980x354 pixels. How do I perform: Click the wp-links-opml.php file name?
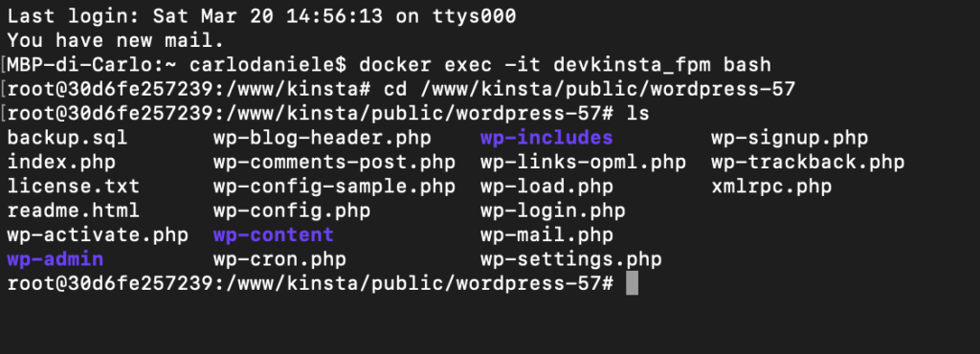583,163
